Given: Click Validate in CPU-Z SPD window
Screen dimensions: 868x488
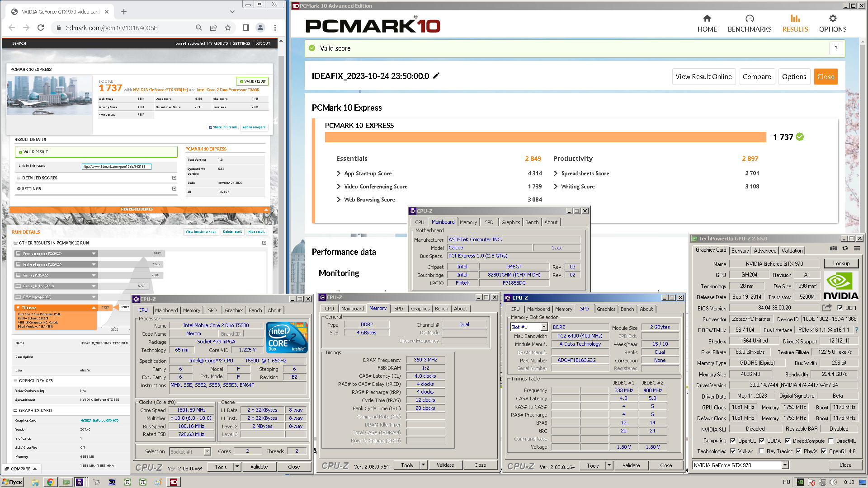Looking at the screenshot, I should (631, 465).
